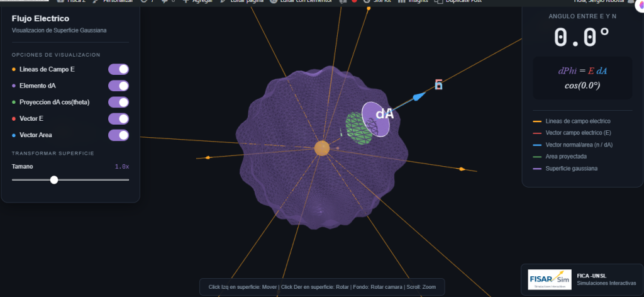This screenshot has width=644, height=297.
Task: Click the Flujo Electrico panel title
Action: tap(40, 19)
